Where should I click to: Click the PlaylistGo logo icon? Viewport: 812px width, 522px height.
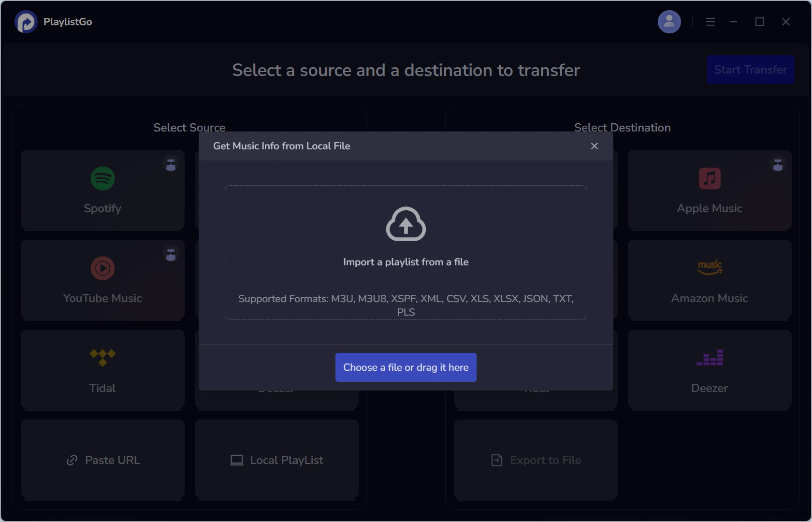coord(26,22)
